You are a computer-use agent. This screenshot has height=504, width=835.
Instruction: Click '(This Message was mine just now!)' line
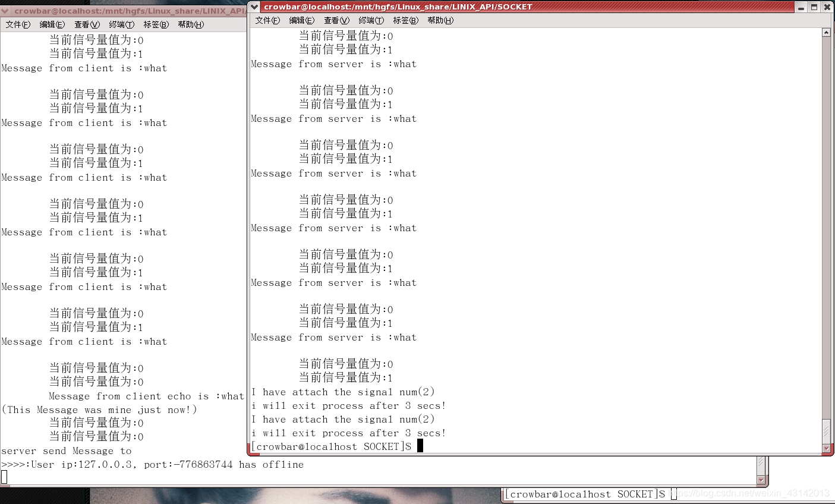99,410
